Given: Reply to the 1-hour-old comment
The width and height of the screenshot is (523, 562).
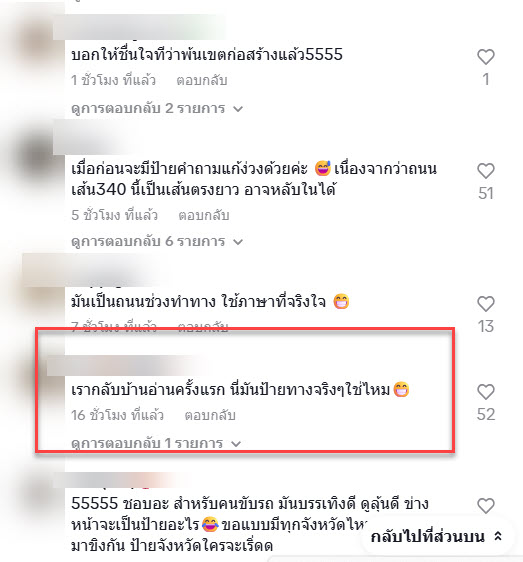Looking at the screenshot, I should [202, 80].
